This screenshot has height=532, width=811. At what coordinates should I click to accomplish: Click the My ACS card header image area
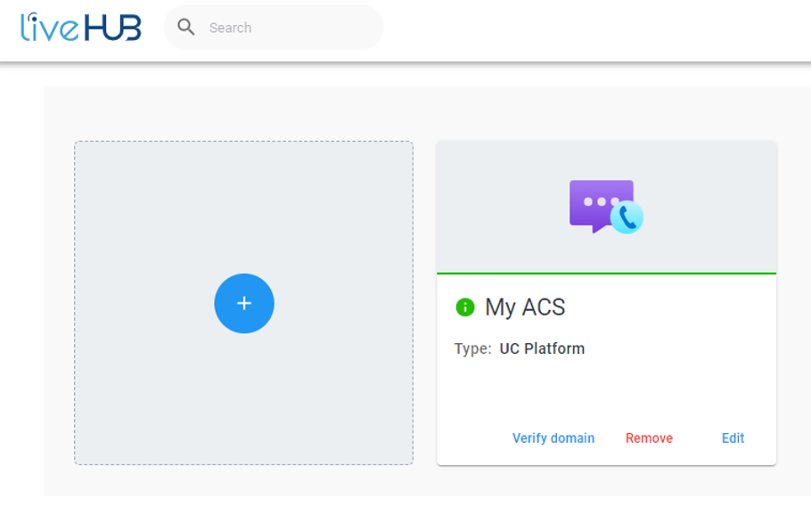(x=606, y=207)
